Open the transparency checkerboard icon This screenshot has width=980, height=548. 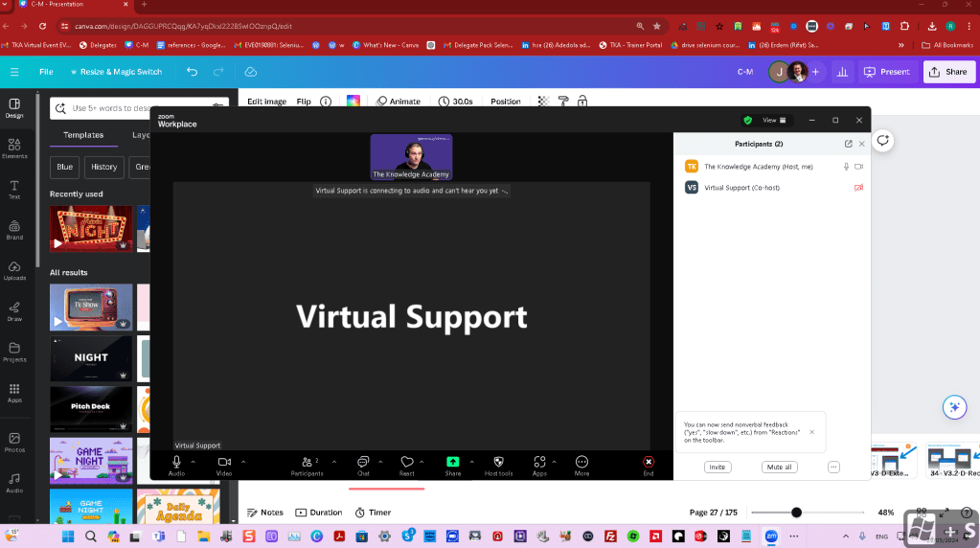click(x=543, y=102)
